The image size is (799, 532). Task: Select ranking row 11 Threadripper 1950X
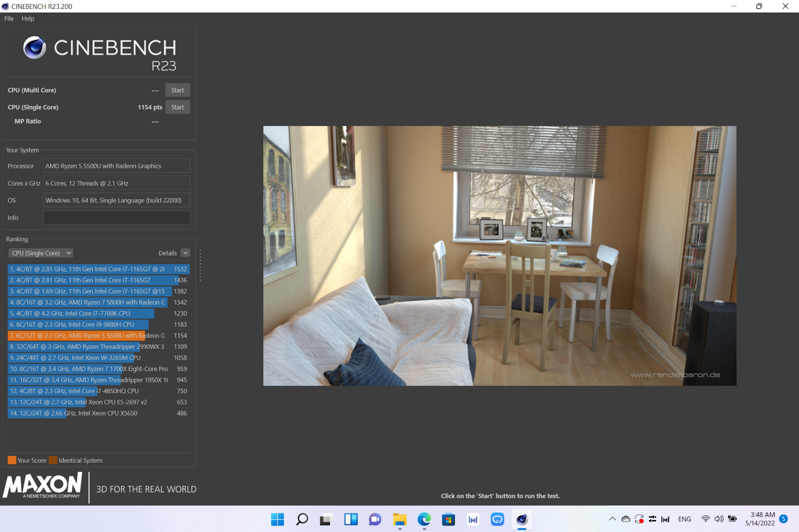click(98, 380)
